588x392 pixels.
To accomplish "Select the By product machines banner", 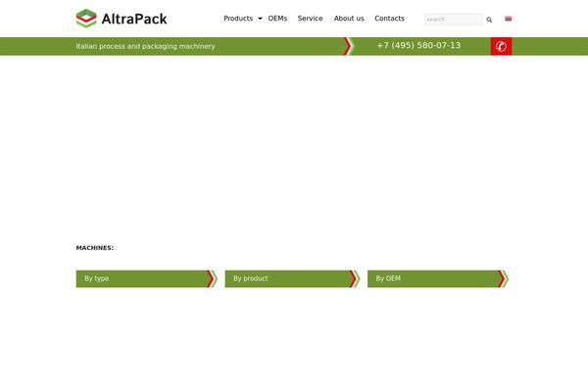I will [x=292, y=278].
